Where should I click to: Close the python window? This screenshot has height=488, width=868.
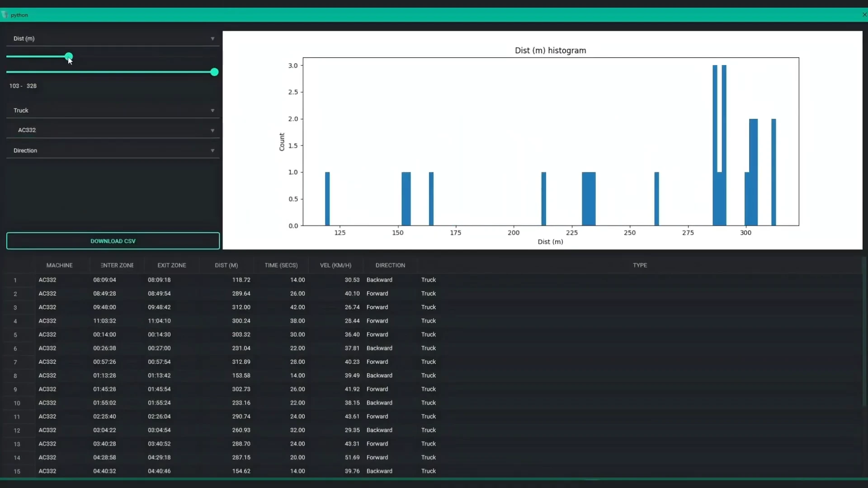(x=864, y=15)
